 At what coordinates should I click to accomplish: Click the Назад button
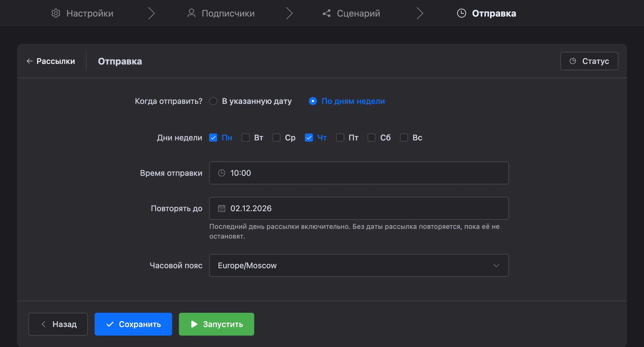[x=58, y=324]
